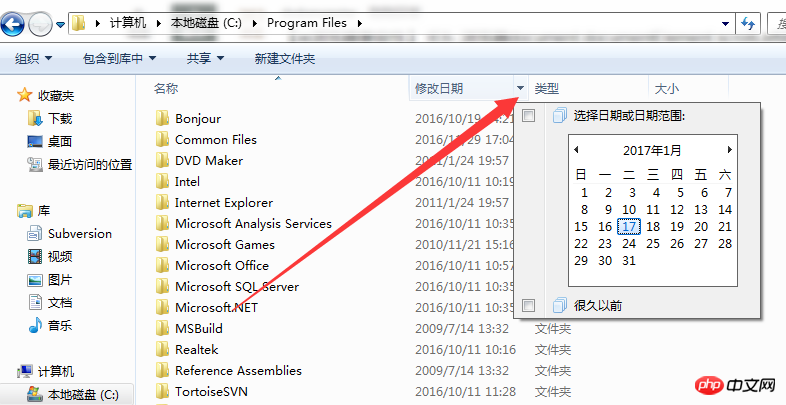This screenshot has height=405, width=786.
Task: Open the 图片 library icon
Action: pos(35,280)
